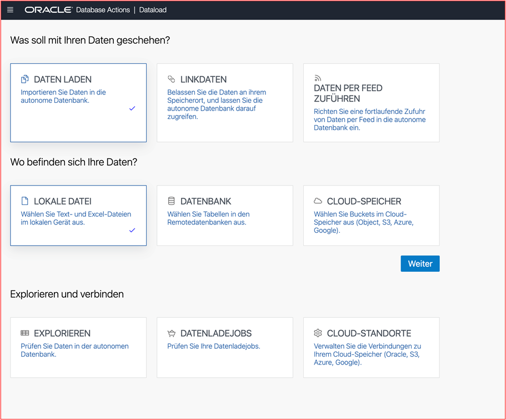The width and height of the screenshot is (506, 420).
Task: Open the hamburger navigation menu
Action: click(x=11, y=10)
